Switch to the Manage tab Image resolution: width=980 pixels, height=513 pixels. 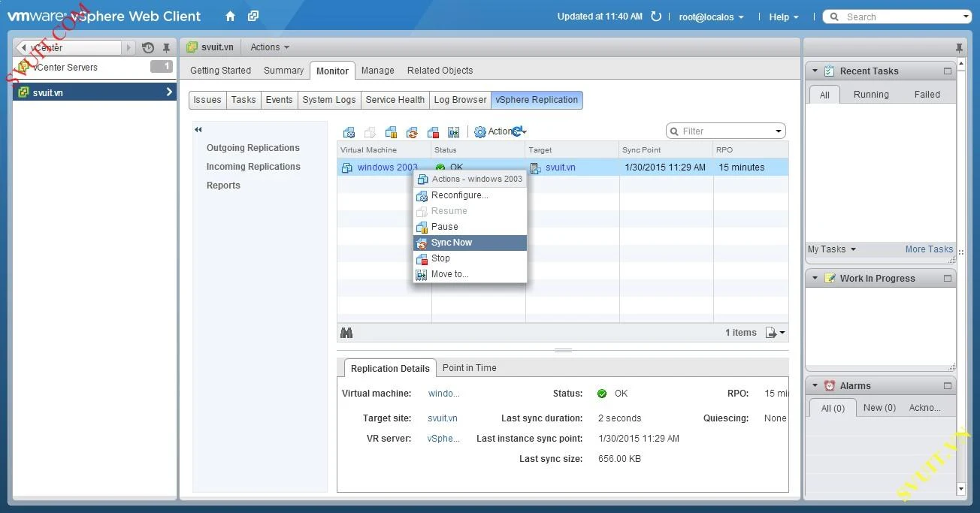pos(377,71)
